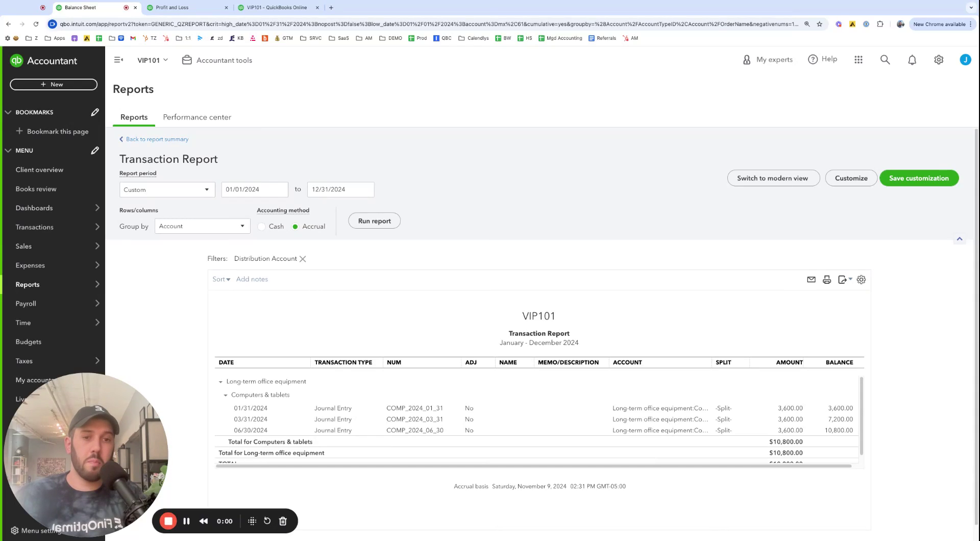This screenshot has height=541, width=980.
Task: Switch to the Performance center tab
Action: pos(197,117)
